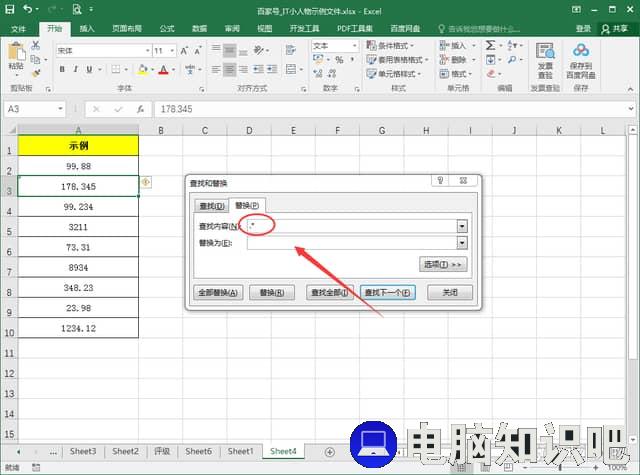
Task: Click the Undo arrow icon
Action: pyautogui.click(x=27, y=9)
